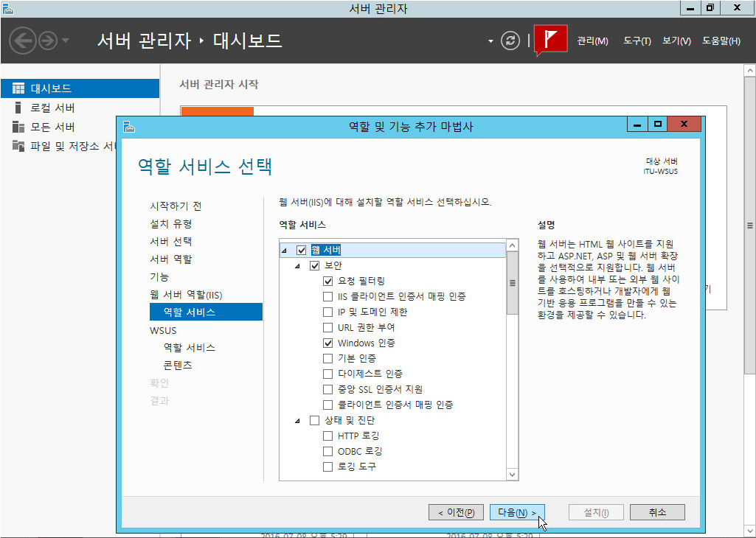
Task: Collapse the 보안 tree node
Action: click(298, 266)
